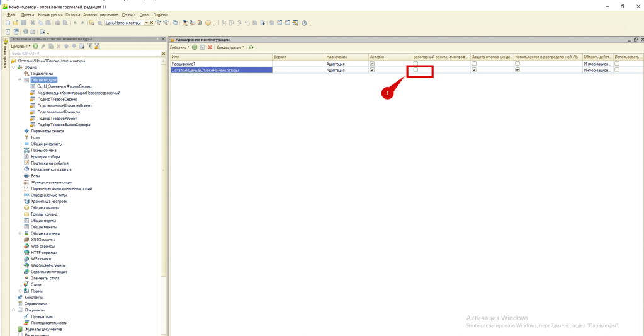Select the Справочники tree item
Viewport: 644px width, 336px height.
pos(35,303)
